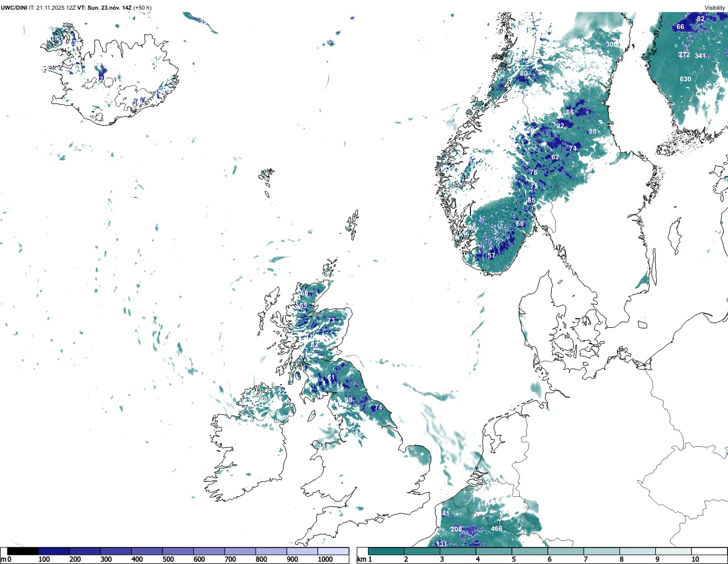Click the 400 m purple-blue swatch
The image size is (728, 564).
[147, 551]
